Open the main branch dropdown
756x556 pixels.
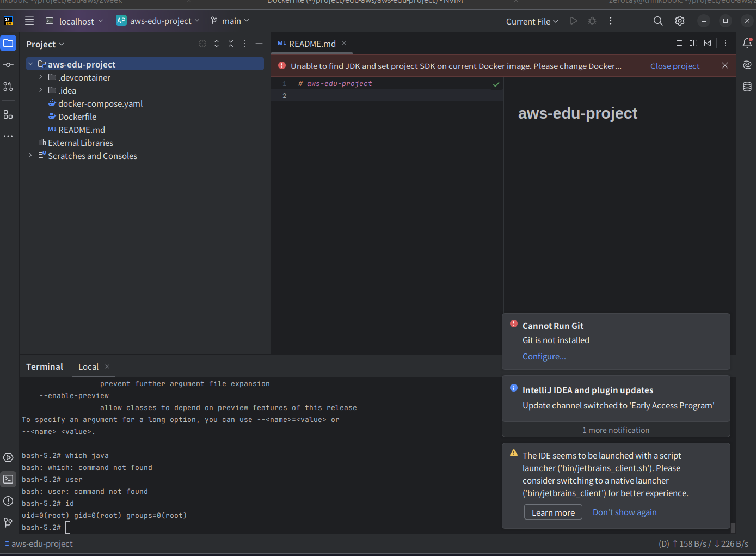[230, 21]
